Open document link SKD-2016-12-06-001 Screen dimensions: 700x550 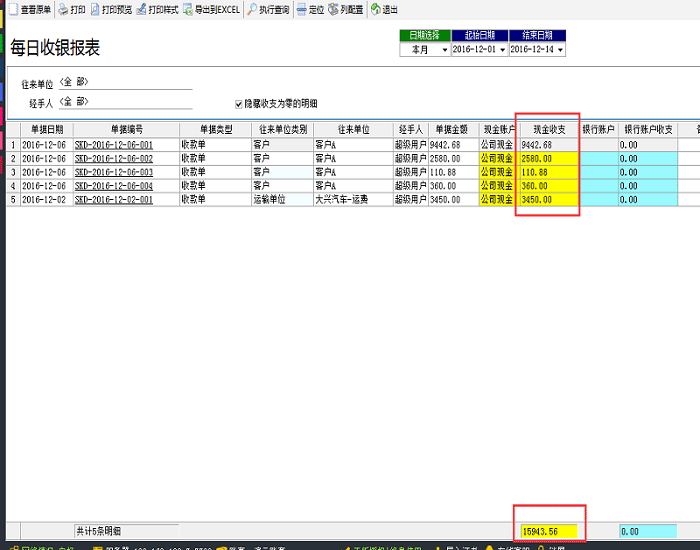(x=114, y=145)
